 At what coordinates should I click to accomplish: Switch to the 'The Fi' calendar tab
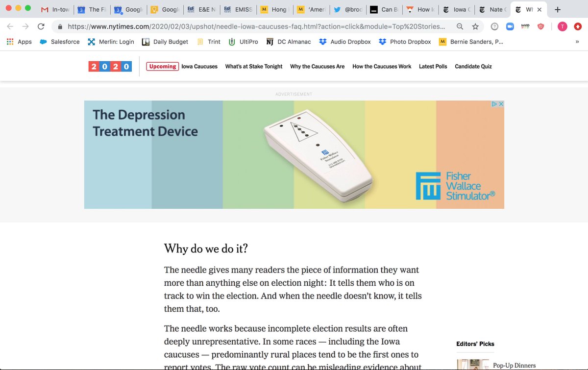tap(91, 9)
